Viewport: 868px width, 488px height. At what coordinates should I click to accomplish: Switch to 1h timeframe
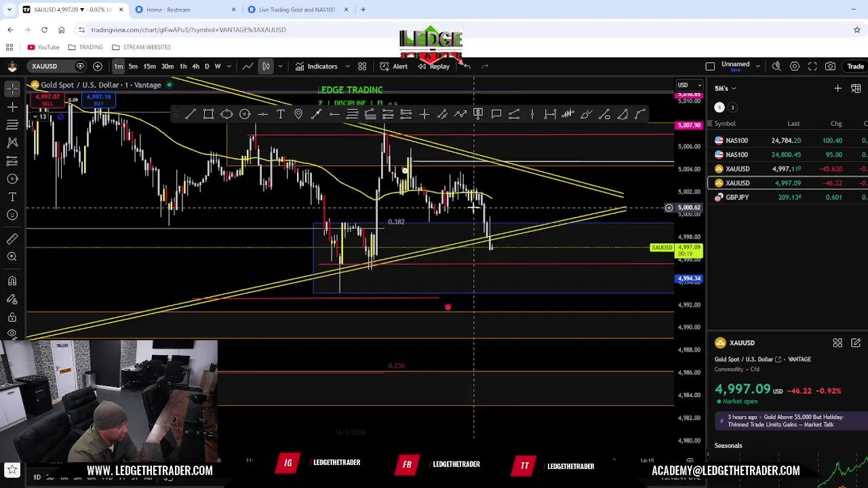(182, 66)
